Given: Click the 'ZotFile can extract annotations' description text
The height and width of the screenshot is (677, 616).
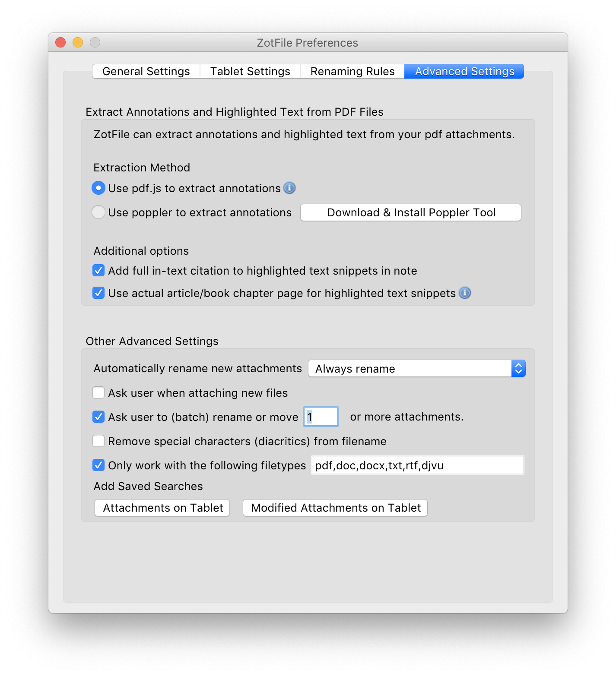Looking at the screenshot, I should 304,134.
